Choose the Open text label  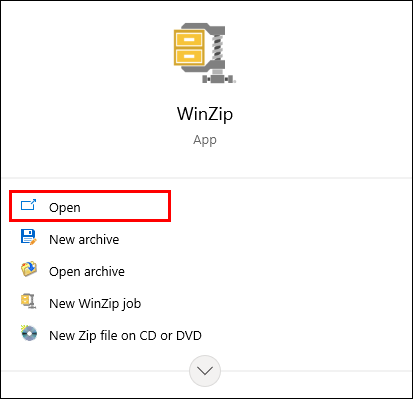(x=65, y=207)
